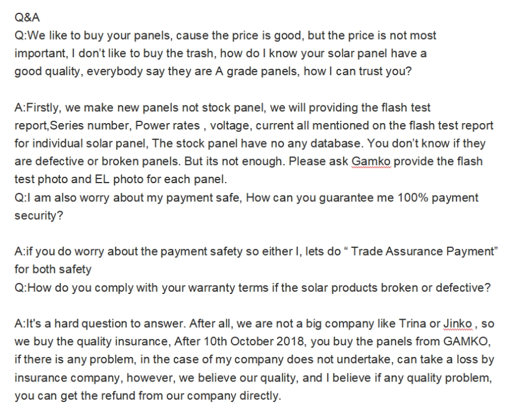Viewport: 512px width, 420px height.
Task: Click the word Firstly in first answer
Action: tap(43, 108)
